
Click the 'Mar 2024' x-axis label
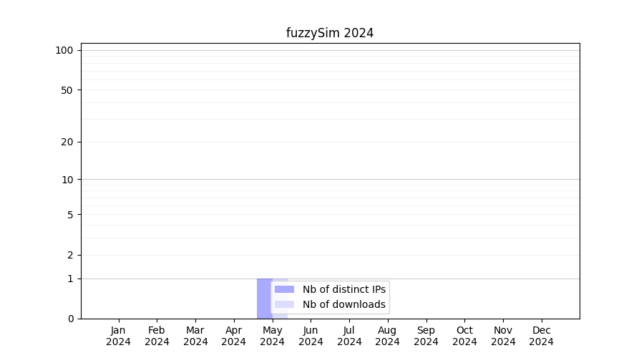click(195, 336)
